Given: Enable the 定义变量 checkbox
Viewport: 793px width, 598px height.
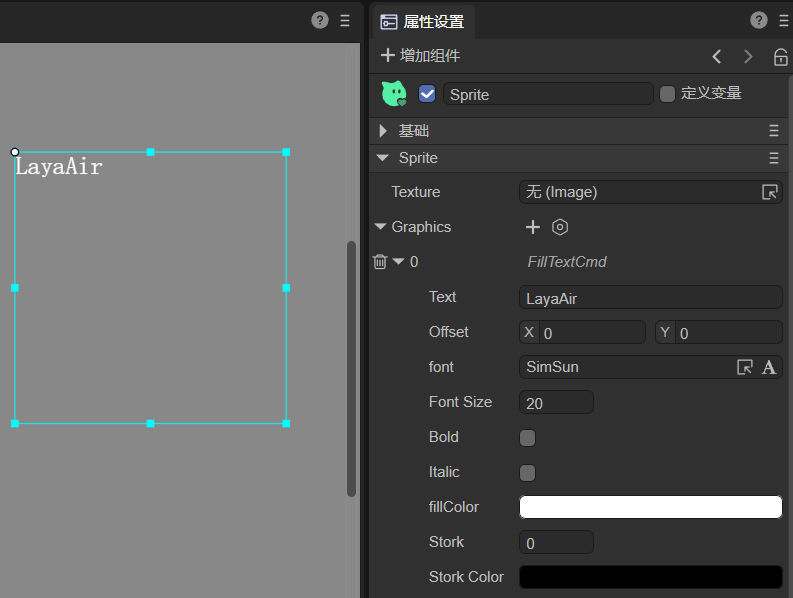Looking at the screenshot, I should click(x=668, y=94).
